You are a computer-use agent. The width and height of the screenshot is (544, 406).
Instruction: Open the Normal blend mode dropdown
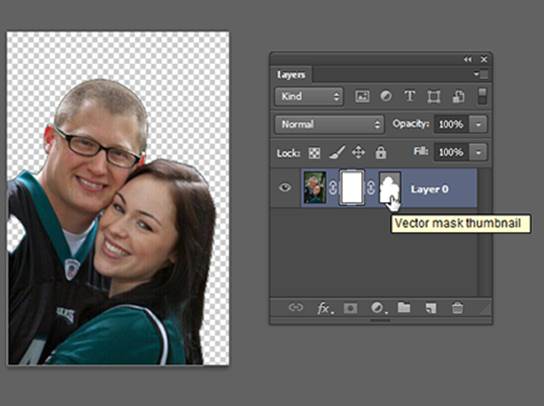point(329,124)
